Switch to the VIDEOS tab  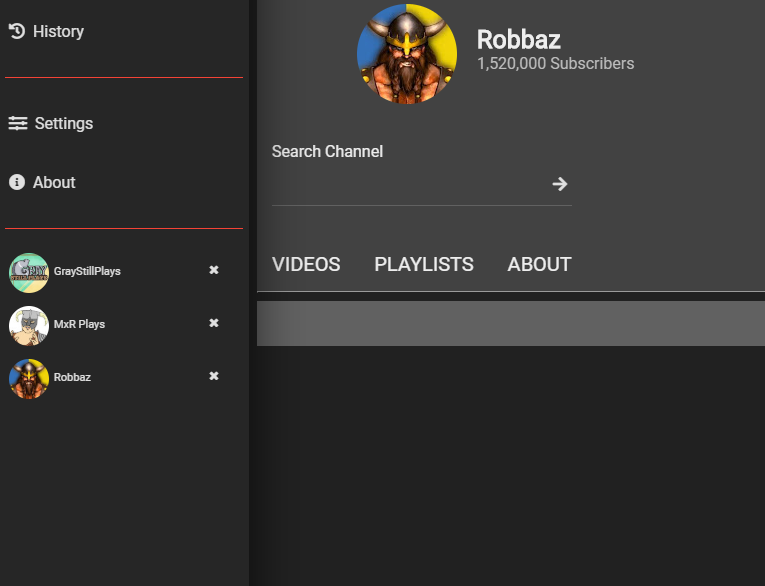point(306,264)
